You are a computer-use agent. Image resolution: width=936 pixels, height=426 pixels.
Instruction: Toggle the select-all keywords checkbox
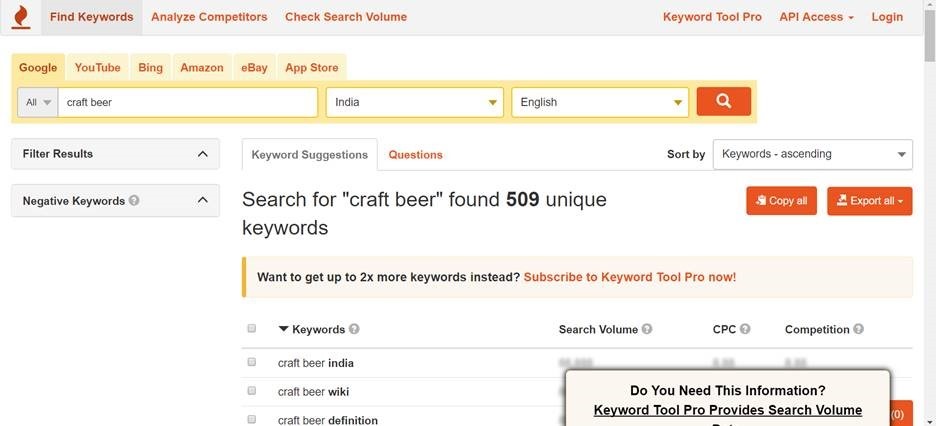(x=252, y=329)
